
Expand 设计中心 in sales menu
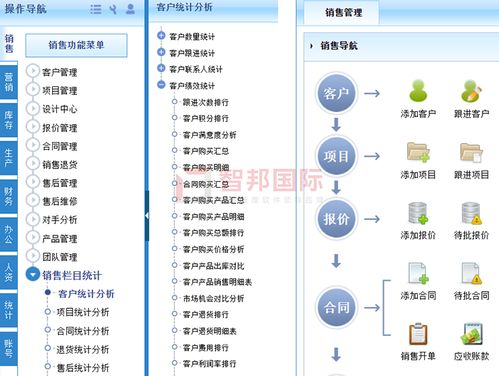pyautogui.click(x=33, y=108)
